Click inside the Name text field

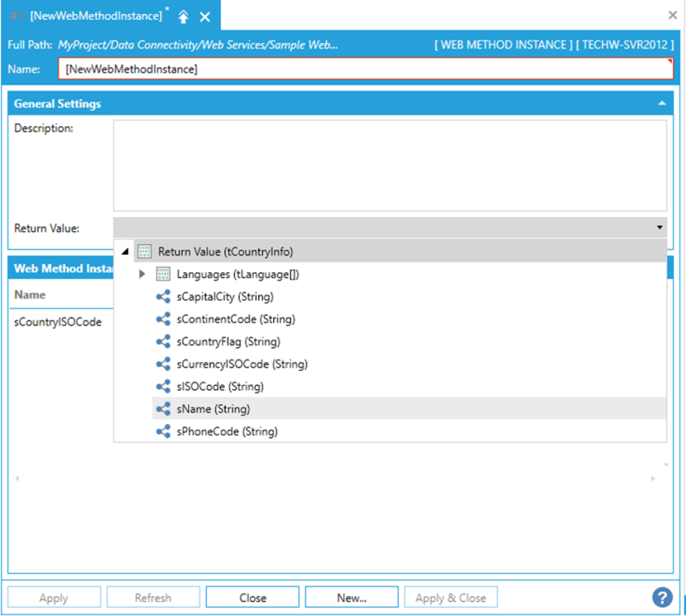364,70
